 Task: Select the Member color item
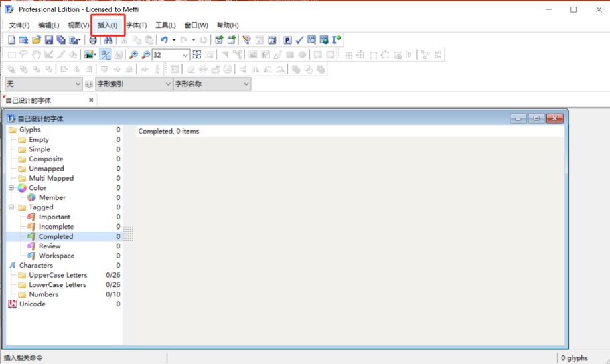[52, 197]
